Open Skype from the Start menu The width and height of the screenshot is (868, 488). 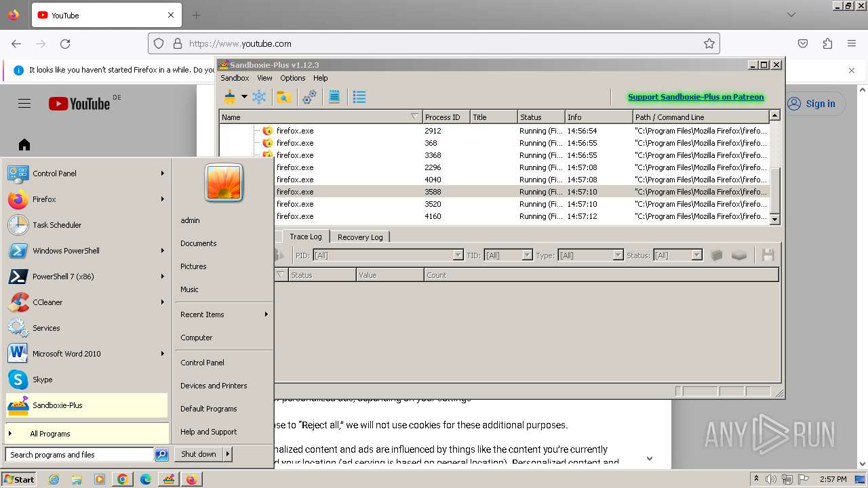point(87,380)
